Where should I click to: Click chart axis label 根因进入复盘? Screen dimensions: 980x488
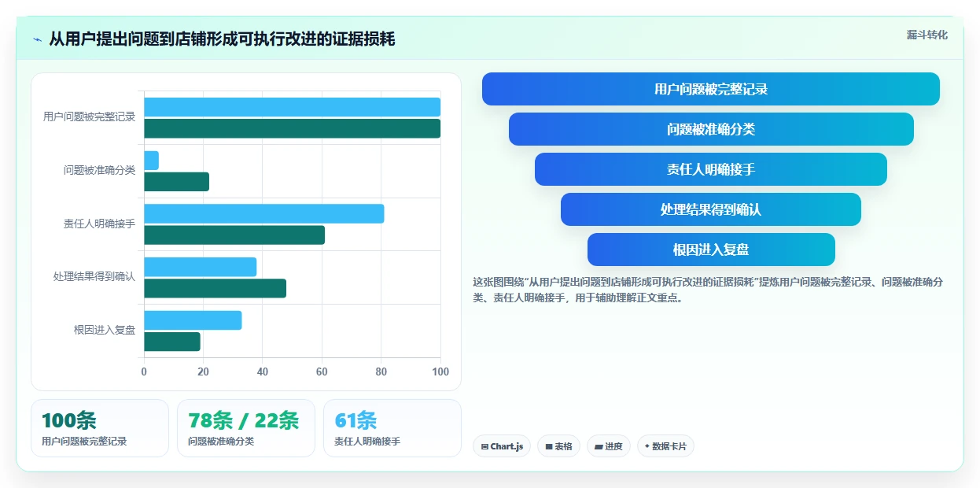(105, 330)
